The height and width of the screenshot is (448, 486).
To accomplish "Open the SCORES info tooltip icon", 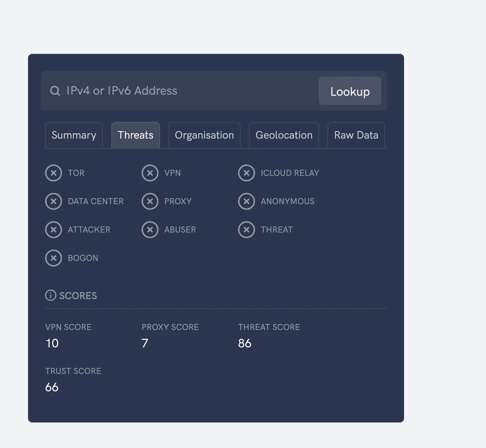I will point(50,295).
